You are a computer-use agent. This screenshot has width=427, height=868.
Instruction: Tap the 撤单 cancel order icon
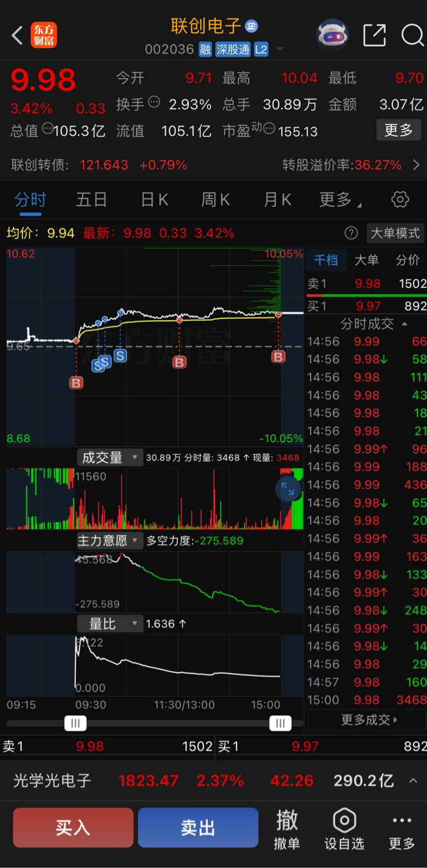pos(287,830)
